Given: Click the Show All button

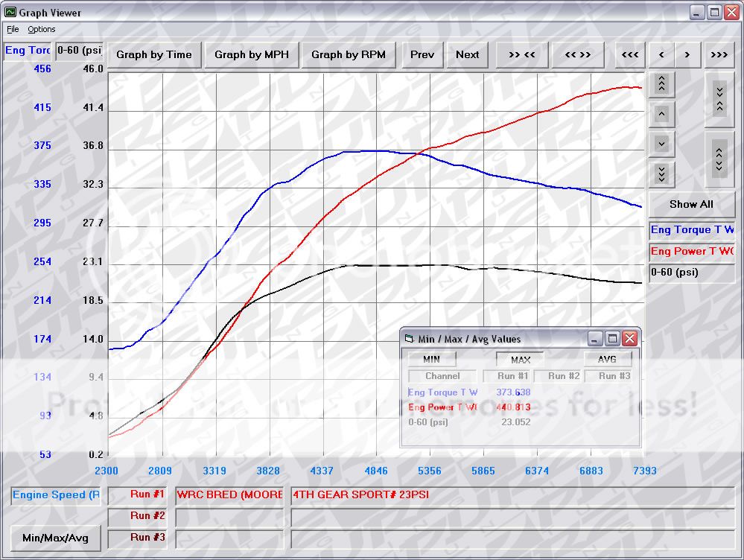Looking at the screenshot, I should click(x=691, y=204).
